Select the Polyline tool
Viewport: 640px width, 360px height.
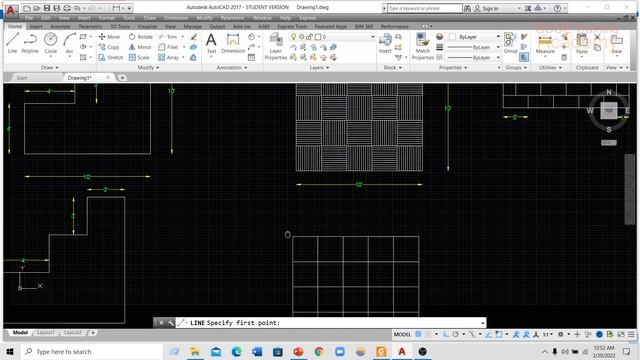point(30,43)
